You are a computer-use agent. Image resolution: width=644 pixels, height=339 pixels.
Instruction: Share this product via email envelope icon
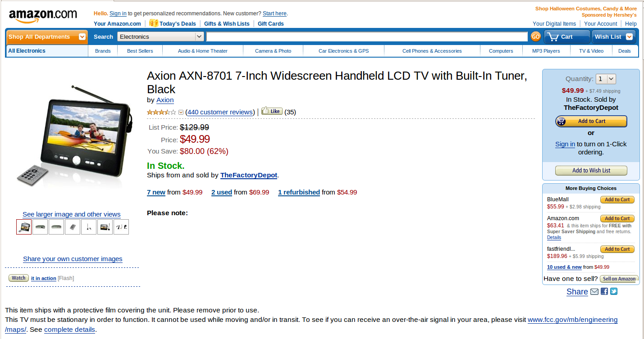[x=594, y=291]
